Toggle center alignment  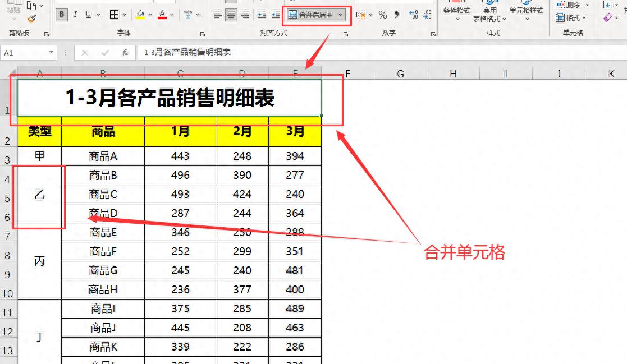pyautogui.click(x=231, y=15)
